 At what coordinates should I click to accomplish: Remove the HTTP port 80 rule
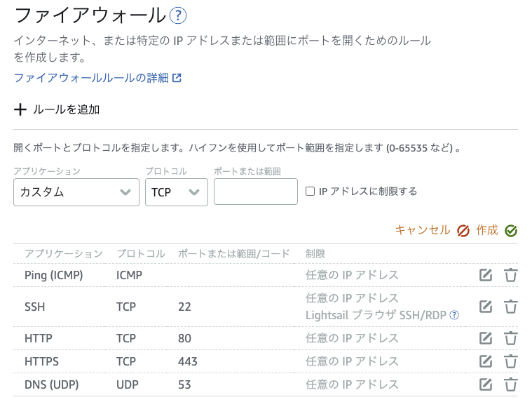tap(511, 338)
